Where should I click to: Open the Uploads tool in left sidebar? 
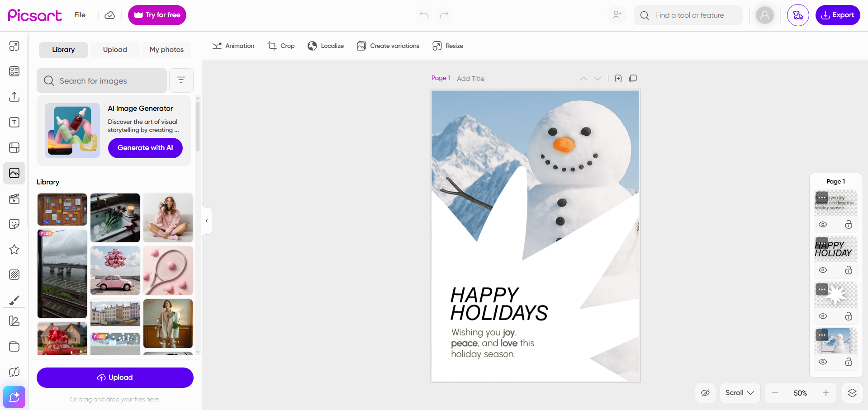coord(14,97)
